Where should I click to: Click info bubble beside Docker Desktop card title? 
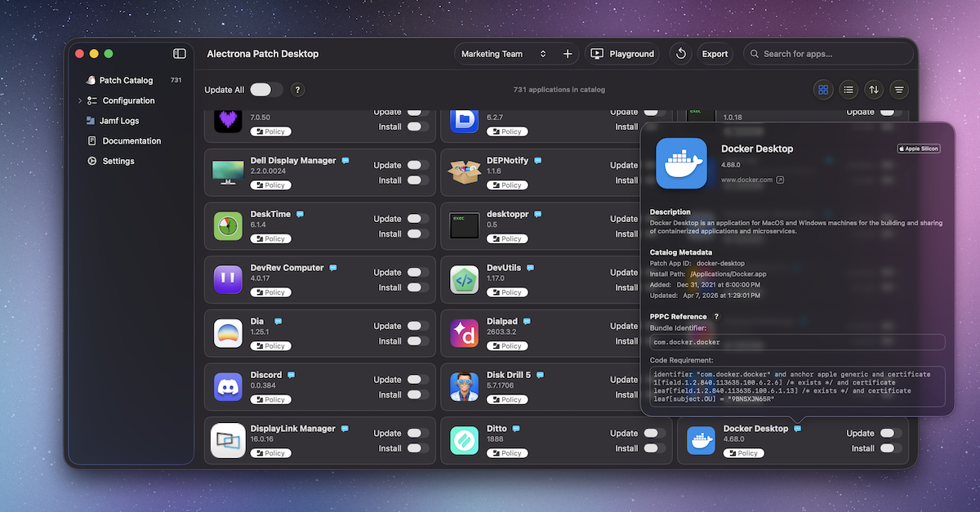pos(797,429)
